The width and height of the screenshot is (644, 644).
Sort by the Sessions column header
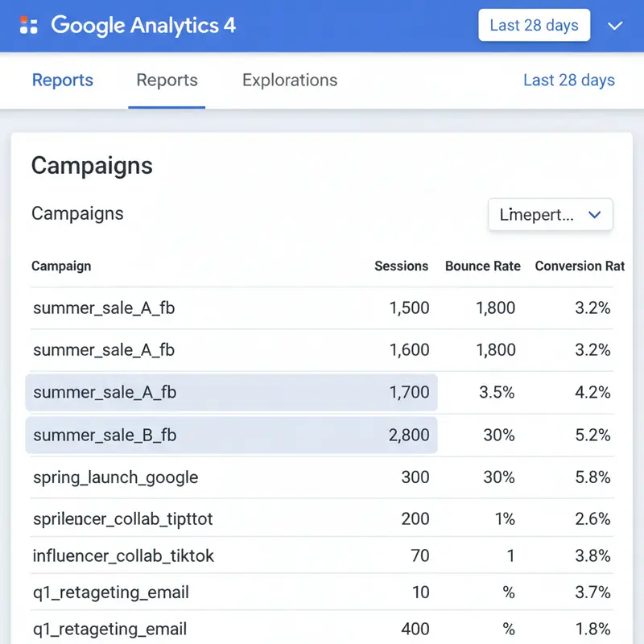point(402,266)
